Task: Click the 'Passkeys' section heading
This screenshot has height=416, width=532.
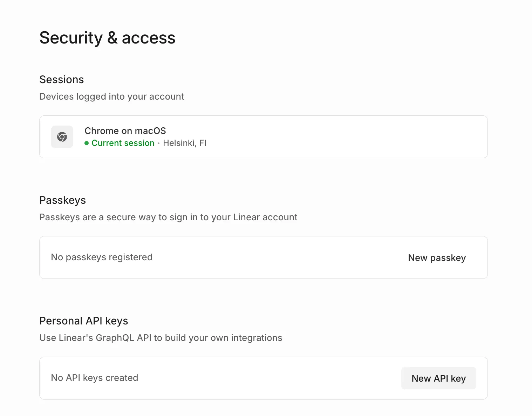Action: pyautogui.click(x=63, y=200)
